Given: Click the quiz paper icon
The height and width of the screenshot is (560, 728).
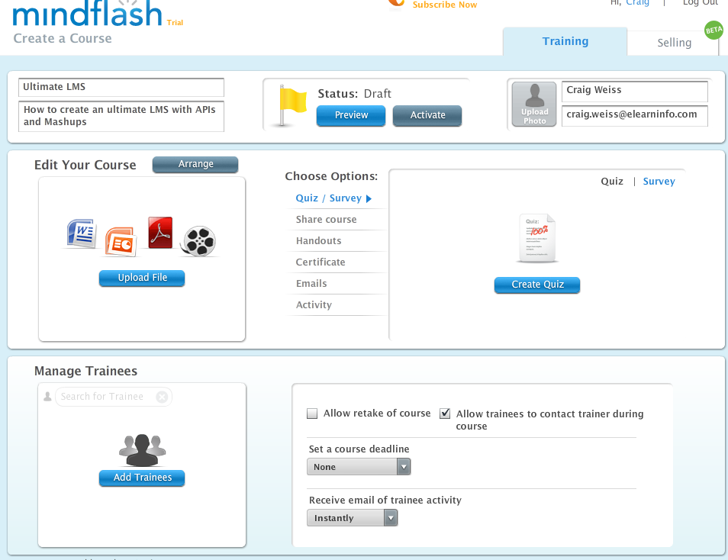Looking at the screenshot, I should (x=536, y=239).
